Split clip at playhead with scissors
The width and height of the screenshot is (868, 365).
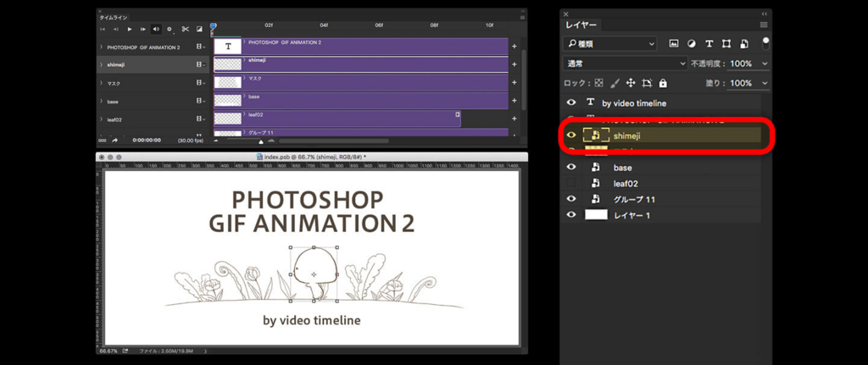pyautogui.click(x=186, y=29)
